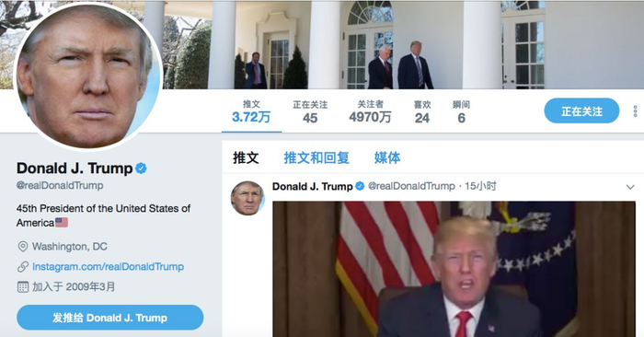Switch to the 媒体 media tab
644x337 pixels.
click(387, 157)
